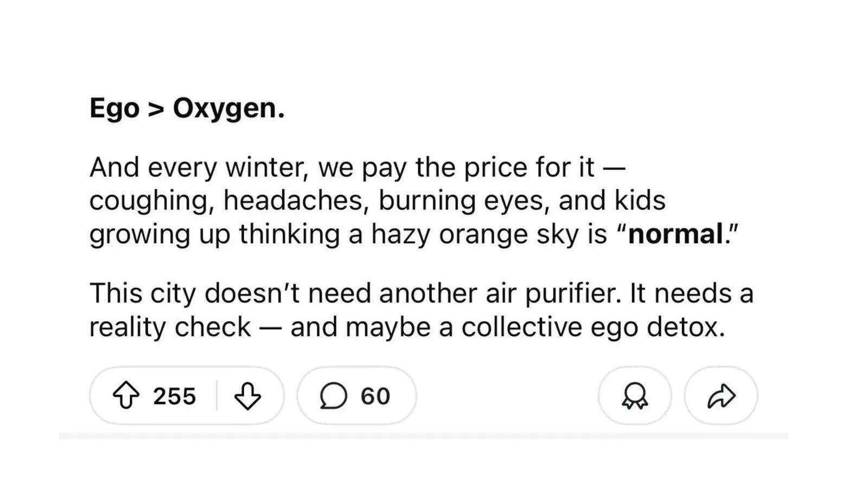Give an award using the ribbon icon

(x=634, y=396)
